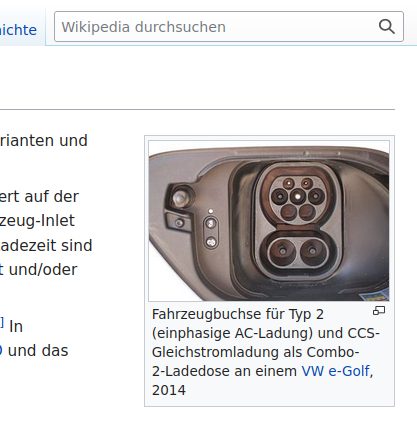The height and width of the screenshot is (440, 417).
Task: Click the year '2014' in the caption
Action: pos(169,390)
